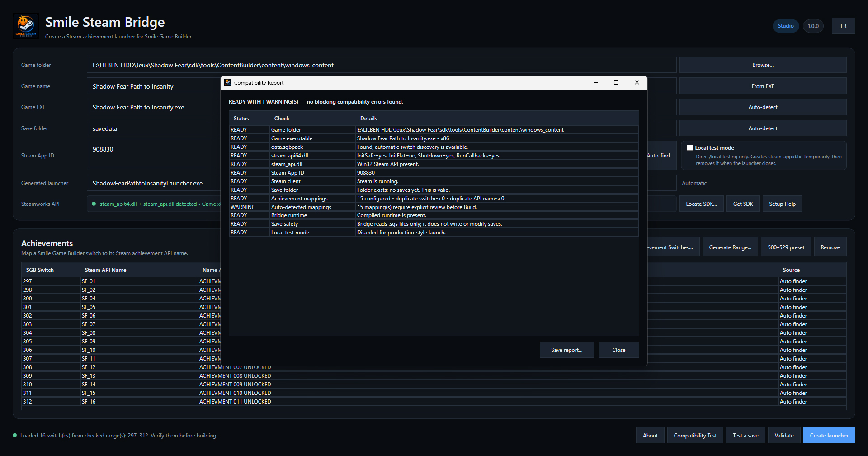The height and width of the screenshot is (456, 868).
Task: Click the Create launcher button
Action: [829, 435]
